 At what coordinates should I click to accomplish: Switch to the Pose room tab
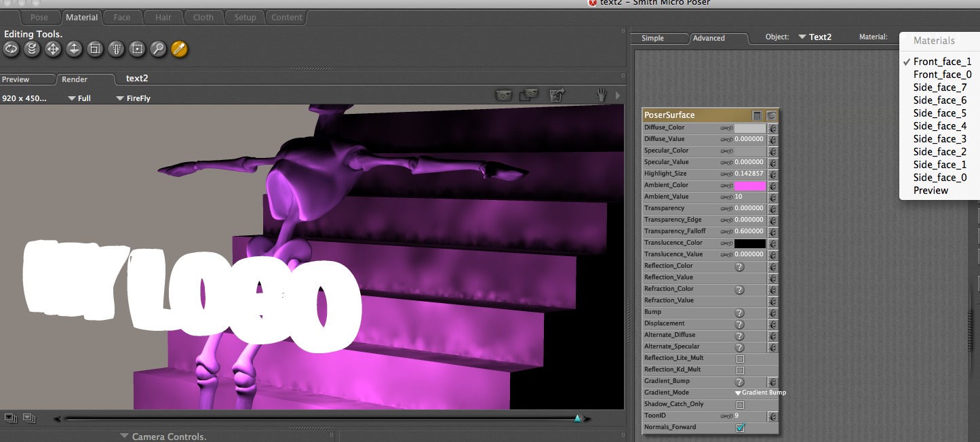[39, 18]
